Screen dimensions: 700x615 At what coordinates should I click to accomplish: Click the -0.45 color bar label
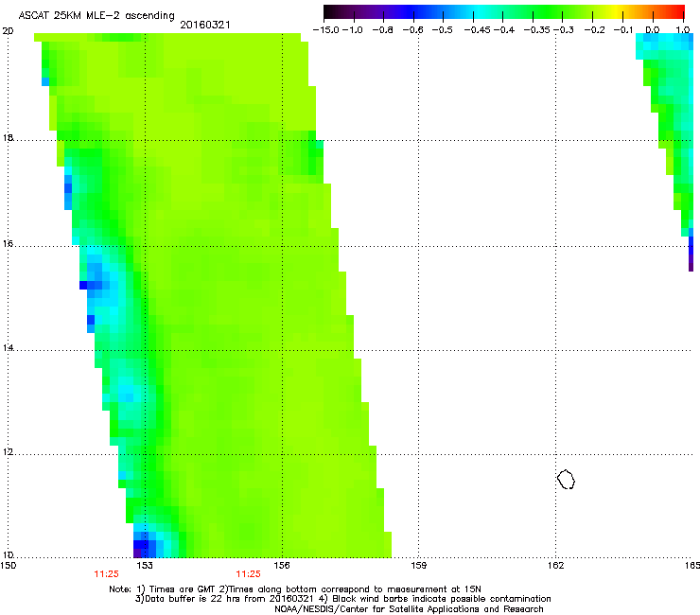tap(478, 30)
